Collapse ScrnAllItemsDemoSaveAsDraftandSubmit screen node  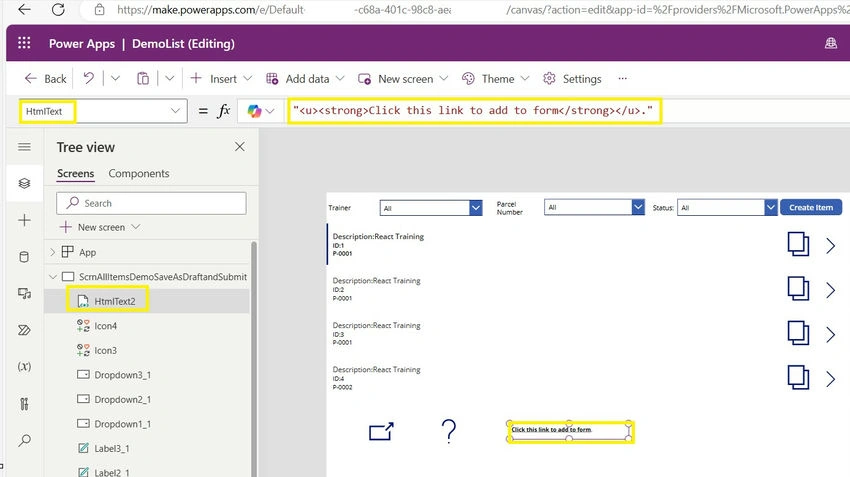click(53, 276)
